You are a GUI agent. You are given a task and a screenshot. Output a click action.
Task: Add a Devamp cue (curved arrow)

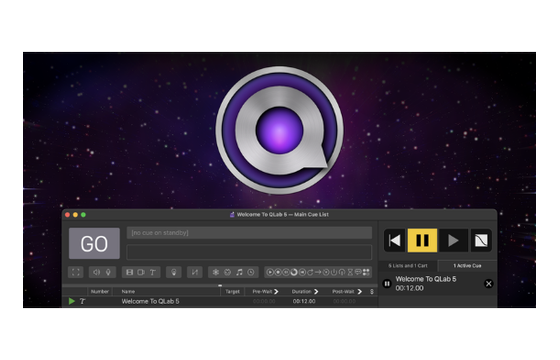coord(310,272)
